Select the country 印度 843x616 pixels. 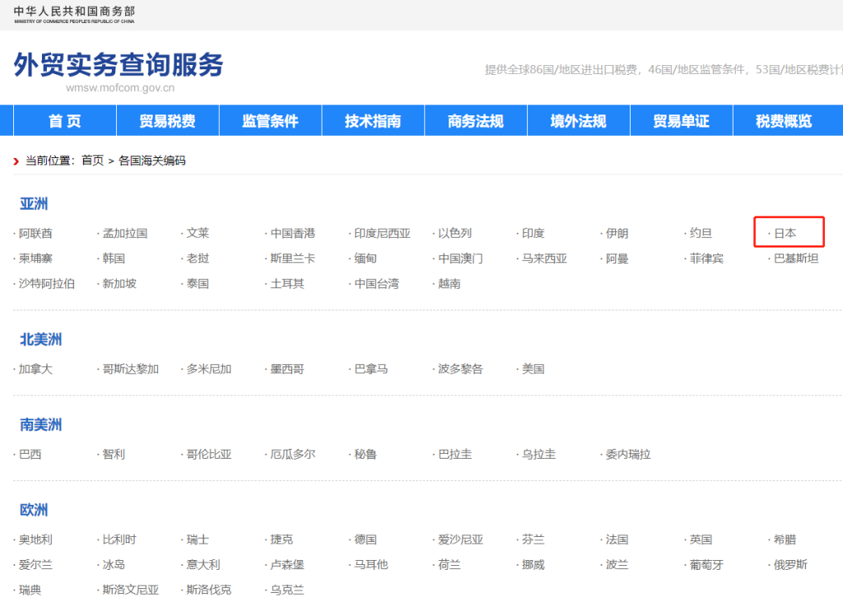pos(533,233)
